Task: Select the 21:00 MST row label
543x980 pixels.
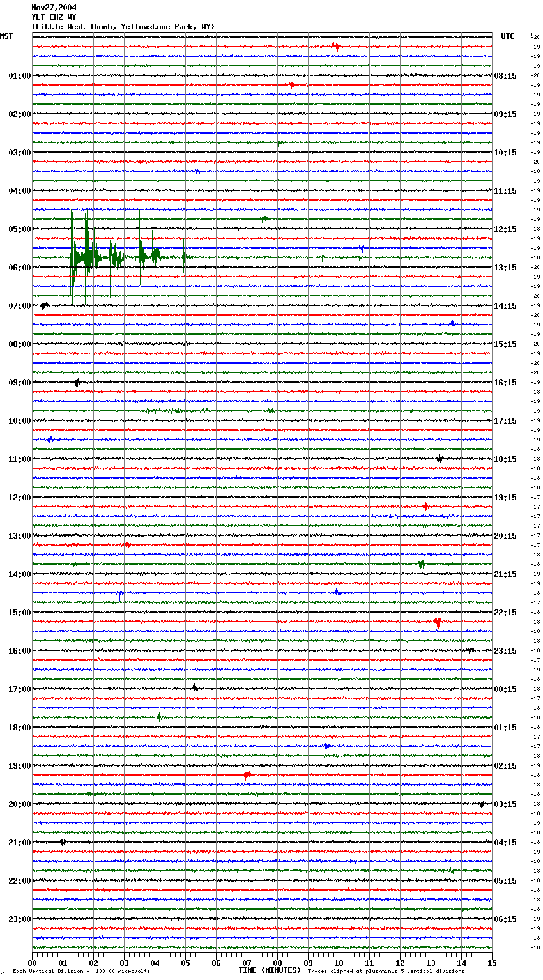Action: [20, 843]
